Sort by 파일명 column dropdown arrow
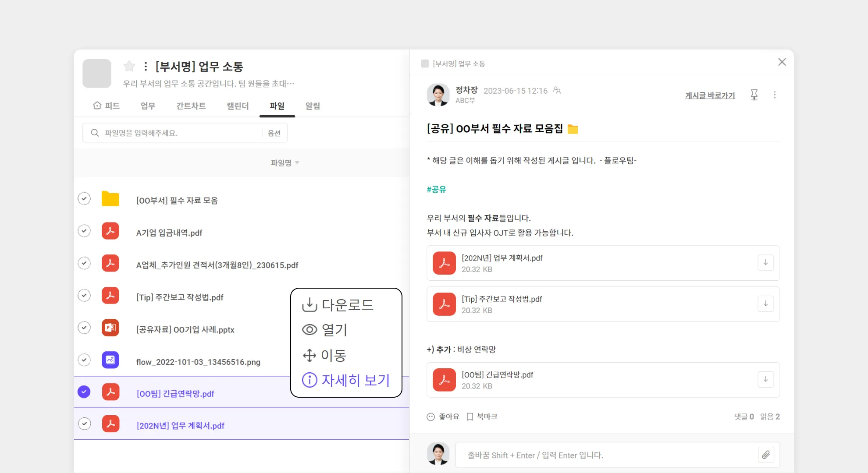Screen dimensions: 868x473 point(297,162)
